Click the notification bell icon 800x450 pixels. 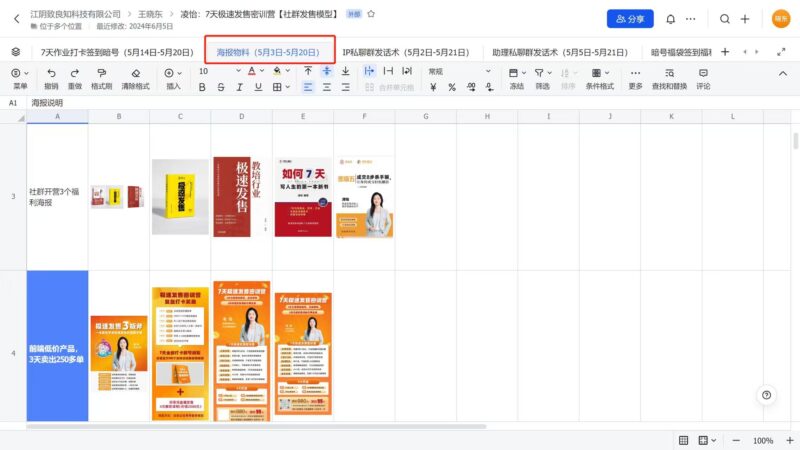tap(670, 19)
